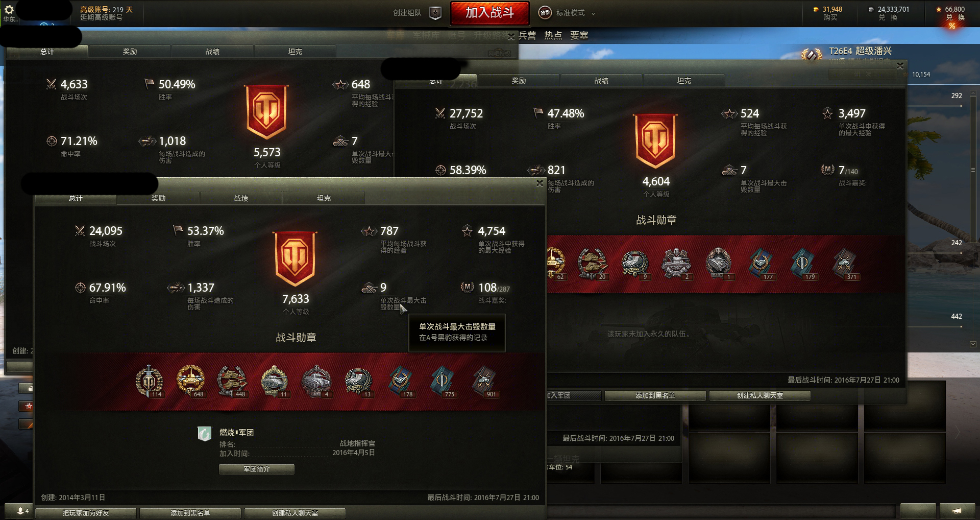Click the medal badge showing 901
Screen dimensions: 980x520
pos(484,381)
